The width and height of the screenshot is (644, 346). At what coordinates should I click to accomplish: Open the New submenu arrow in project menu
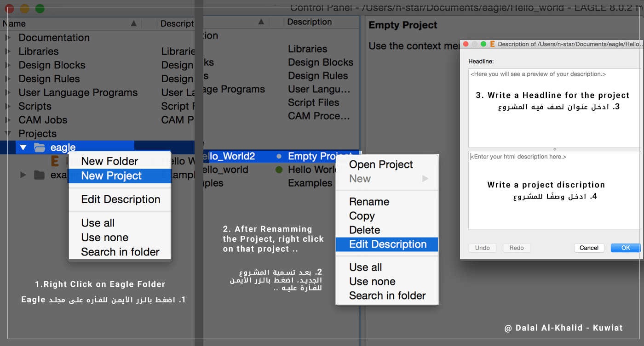point(425,179)
